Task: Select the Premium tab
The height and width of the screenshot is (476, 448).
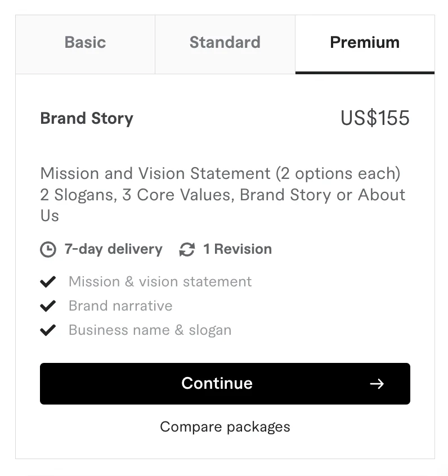Action: 365,43
